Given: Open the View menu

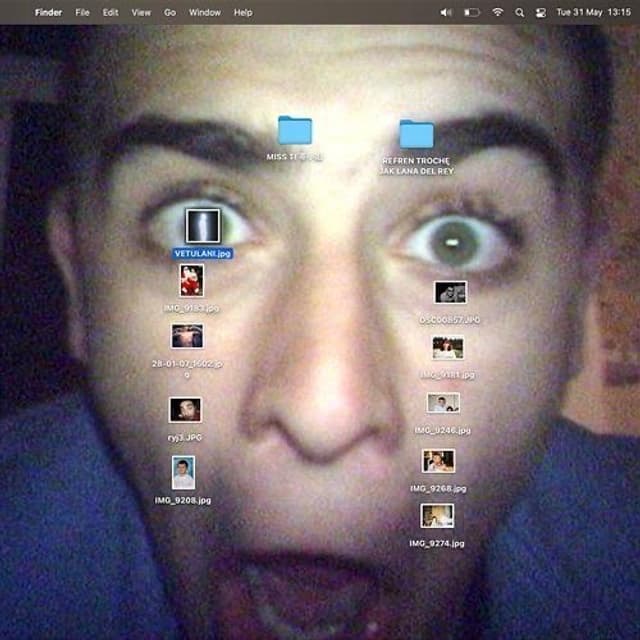Looking at the screenshot, I should (141, 13).
